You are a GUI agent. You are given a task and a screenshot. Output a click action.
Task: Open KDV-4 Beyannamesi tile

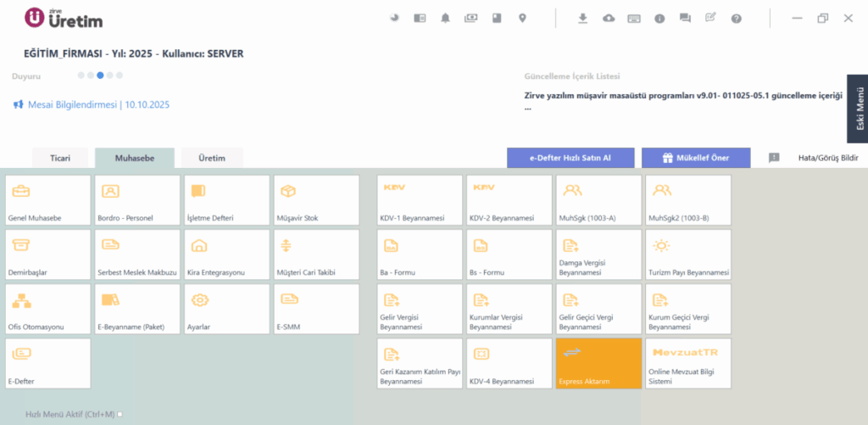509,363
